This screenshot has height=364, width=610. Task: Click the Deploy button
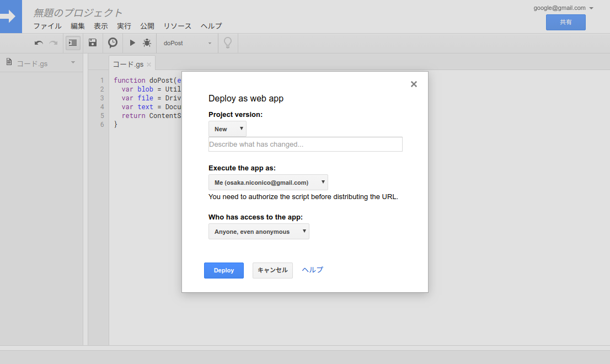pos(223,270)
